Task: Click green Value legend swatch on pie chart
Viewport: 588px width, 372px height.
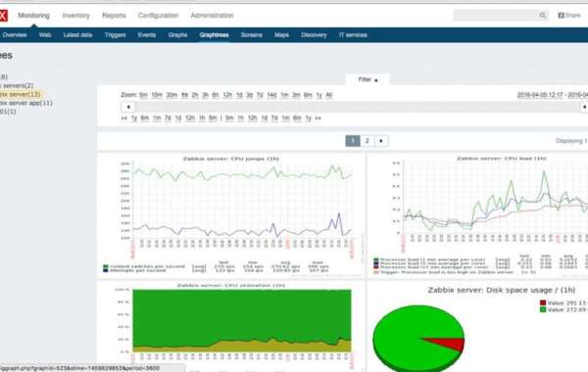Action: (543, 309)
